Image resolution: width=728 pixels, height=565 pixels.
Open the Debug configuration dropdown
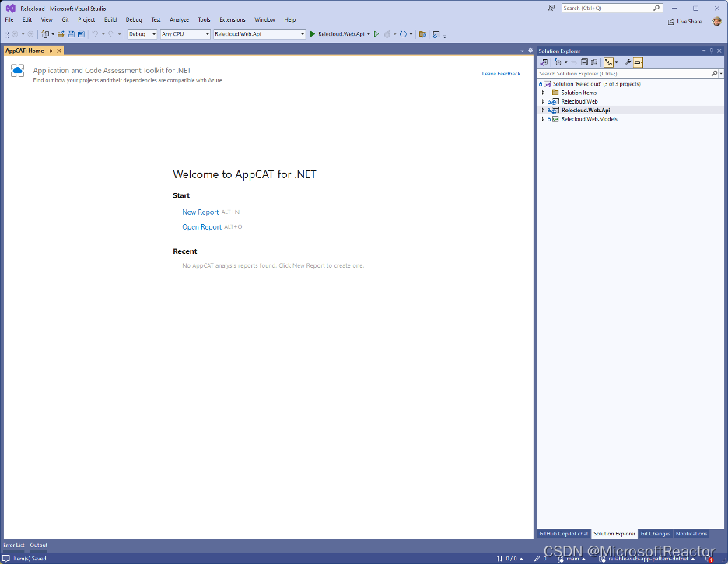point(142,34)
